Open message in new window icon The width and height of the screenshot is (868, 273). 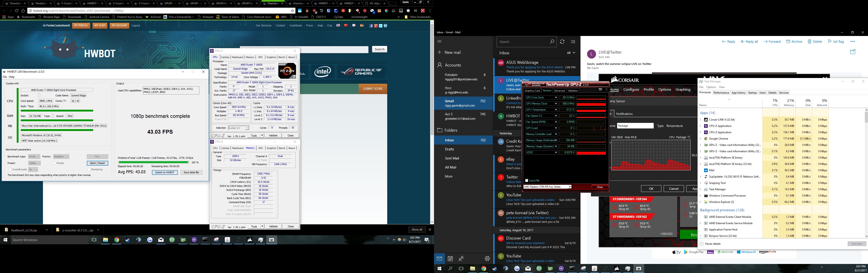[x=852, y=52]
